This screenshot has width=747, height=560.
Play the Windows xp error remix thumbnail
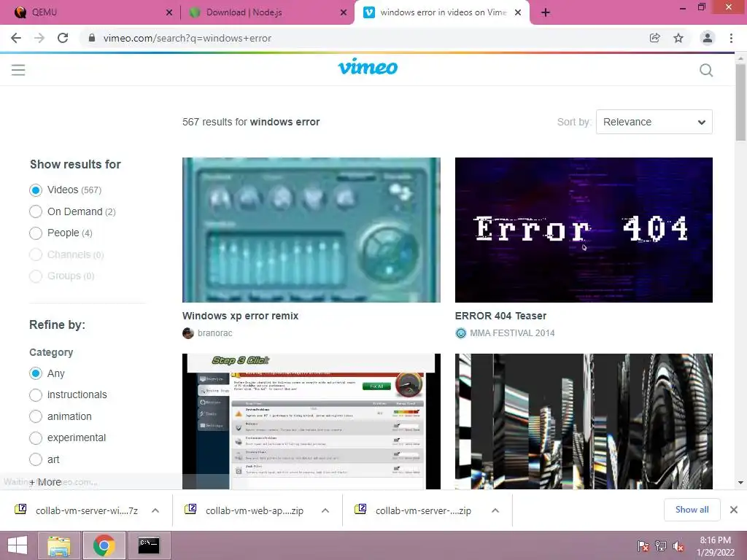pos(311,230)
